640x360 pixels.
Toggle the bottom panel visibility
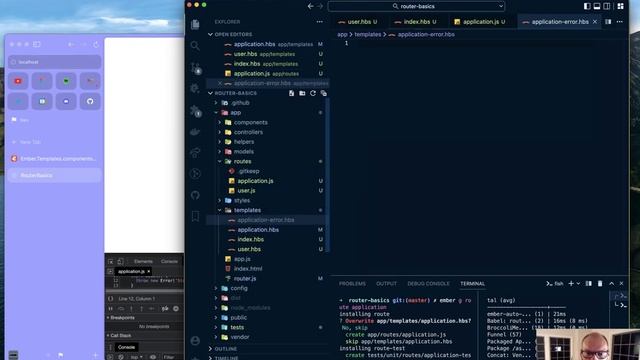point(597,6)
